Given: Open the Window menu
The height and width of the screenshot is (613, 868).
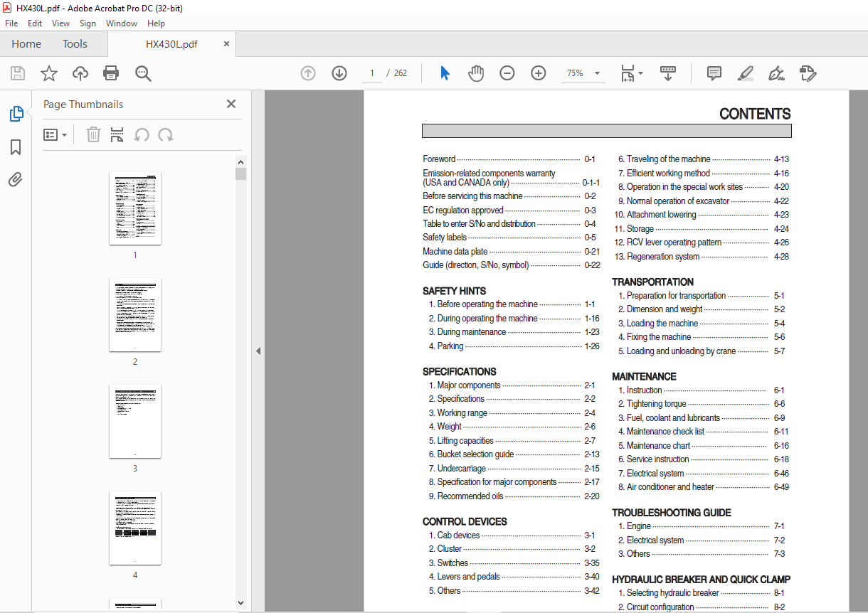Looking at the screenshot, I should 122,23.
